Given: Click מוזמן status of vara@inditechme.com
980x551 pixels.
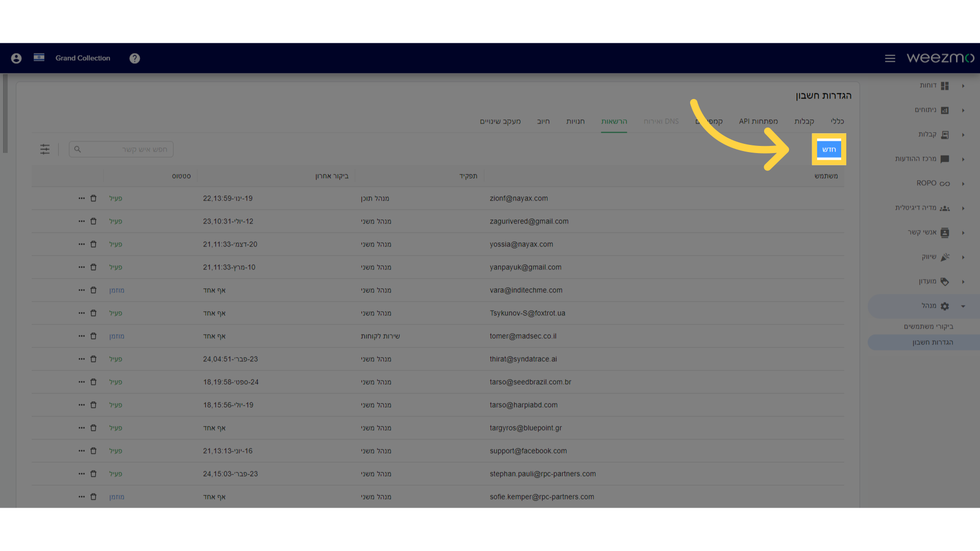Looking at the screenshot, I should point(117,290).
